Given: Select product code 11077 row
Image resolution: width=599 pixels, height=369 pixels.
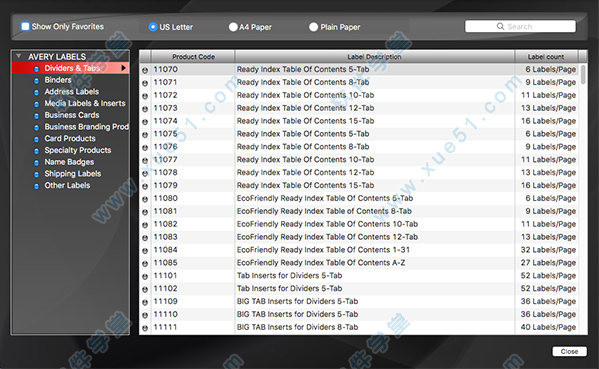Looking at the screenshot, I should point(359,160).
